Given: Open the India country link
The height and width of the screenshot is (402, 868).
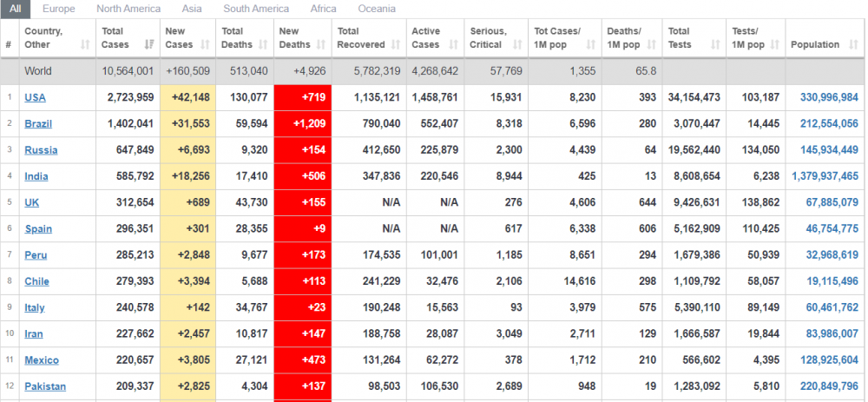Looking at the screenshot, I should point(36,176).
